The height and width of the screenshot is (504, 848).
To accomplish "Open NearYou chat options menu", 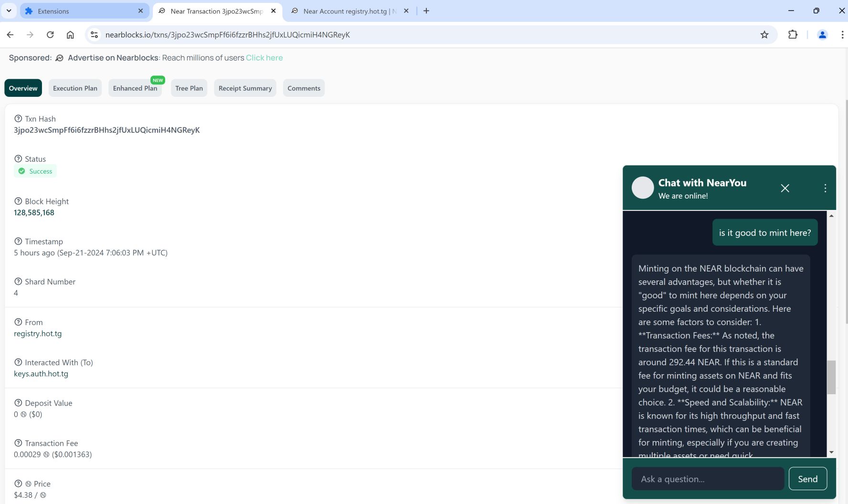I will click(825, 188).
